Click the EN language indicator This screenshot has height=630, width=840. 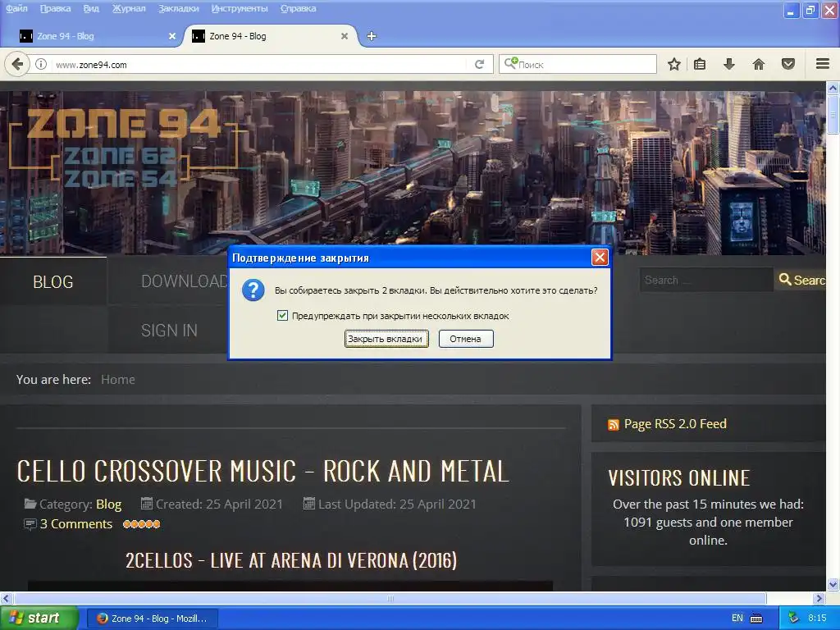pyautogui.click(x=737, y=619)
